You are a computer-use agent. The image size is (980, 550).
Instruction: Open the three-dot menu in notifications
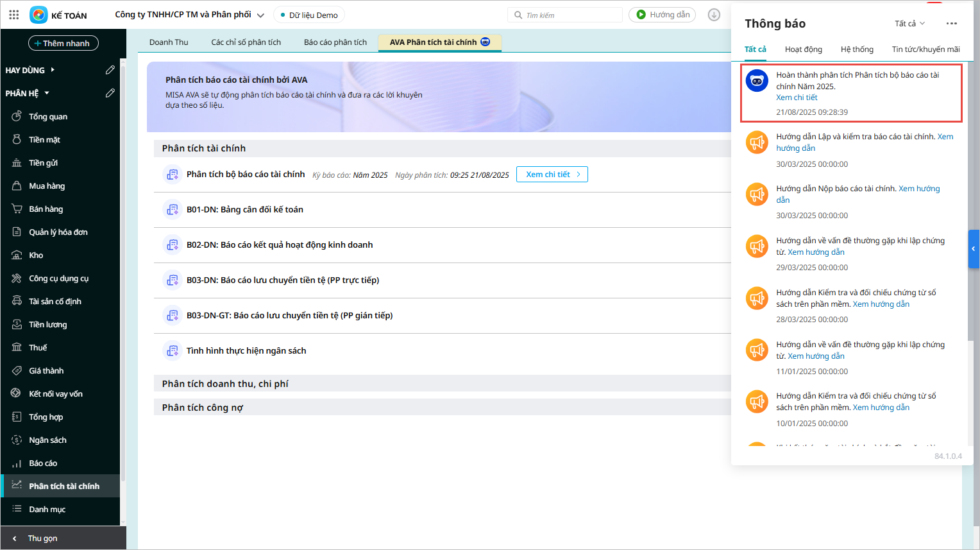click(951, 24)
